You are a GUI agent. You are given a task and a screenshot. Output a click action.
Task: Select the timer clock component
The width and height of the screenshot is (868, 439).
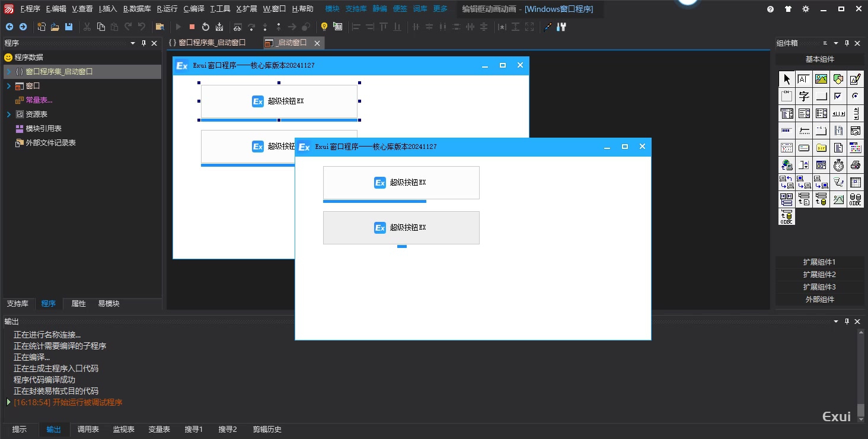(x=838, y=165)
